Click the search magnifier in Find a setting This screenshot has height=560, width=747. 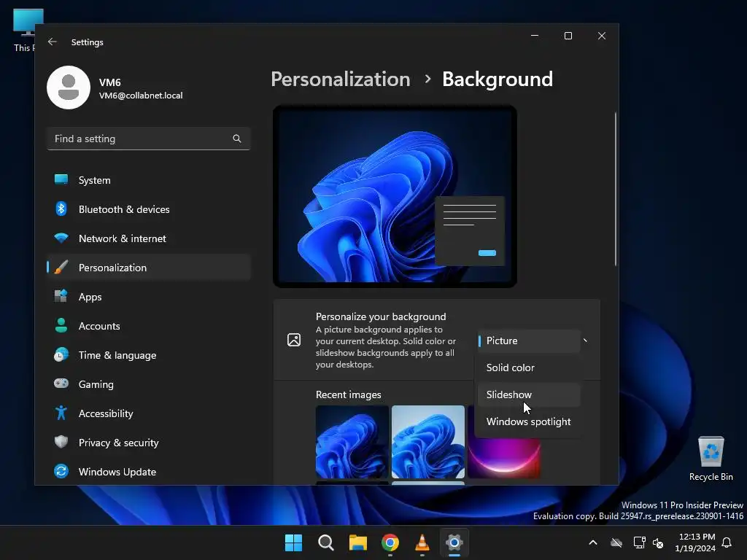click(x=237, y=139)
